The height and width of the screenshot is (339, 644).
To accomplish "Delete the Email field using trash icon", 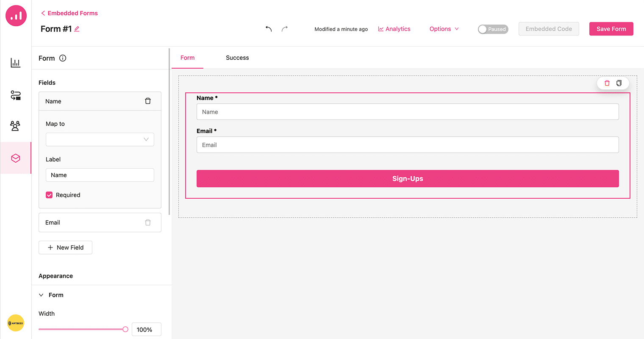I will point(148,222).
